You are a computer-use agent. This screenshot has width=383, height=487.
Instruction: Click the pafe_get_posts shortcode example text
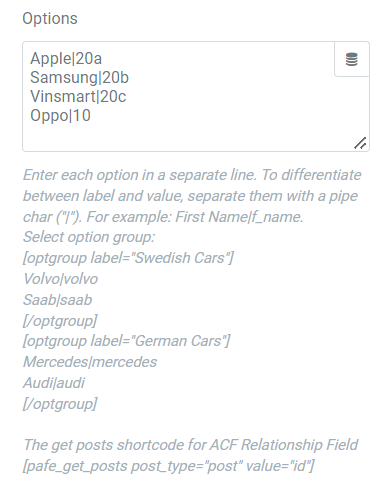pyautogui.click(x=168, y=466)
